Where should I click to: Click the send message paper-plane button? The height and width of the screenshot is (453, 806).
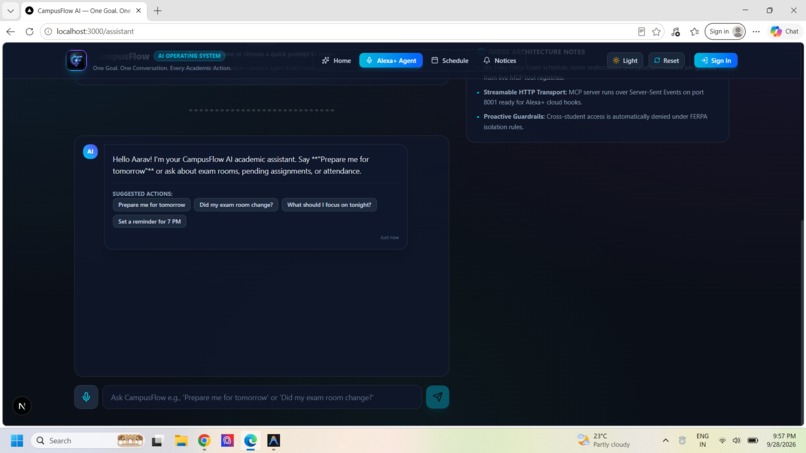tap(437, 397)
